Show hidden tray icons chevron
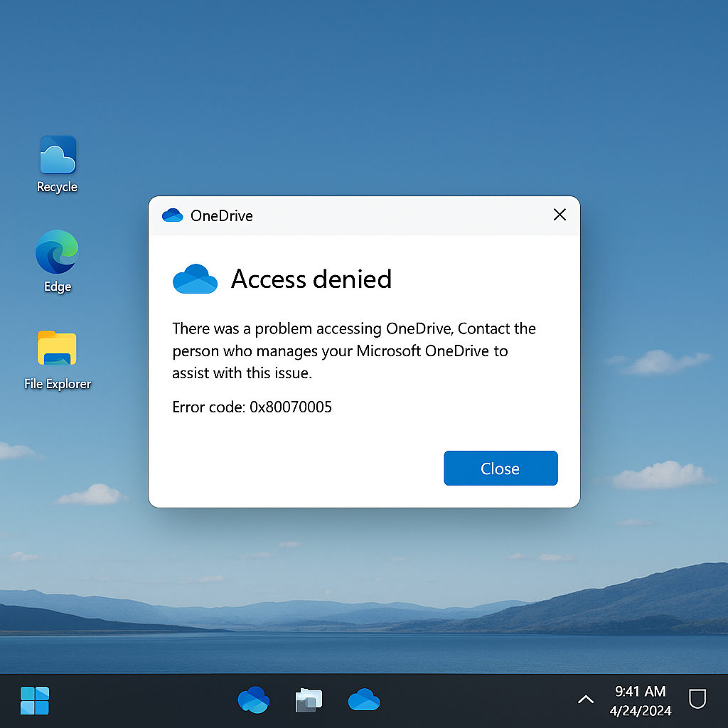 (586, 700)
